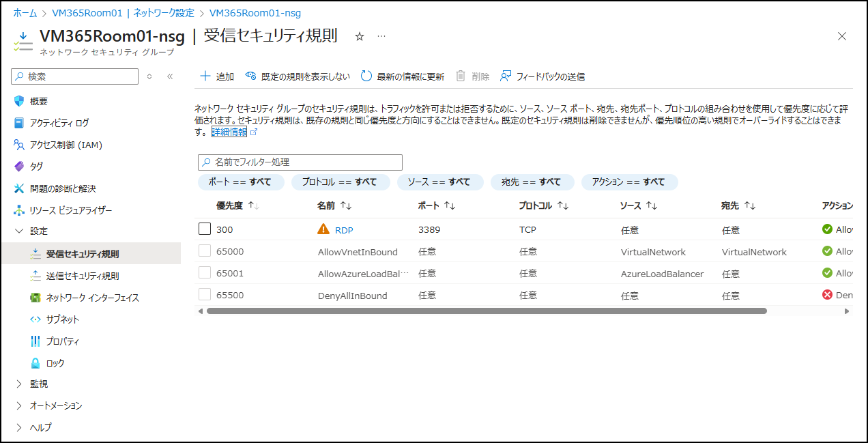Open 送信セキュリティ規則 menu item
The image size is (868, 443).
pos(82,276)
